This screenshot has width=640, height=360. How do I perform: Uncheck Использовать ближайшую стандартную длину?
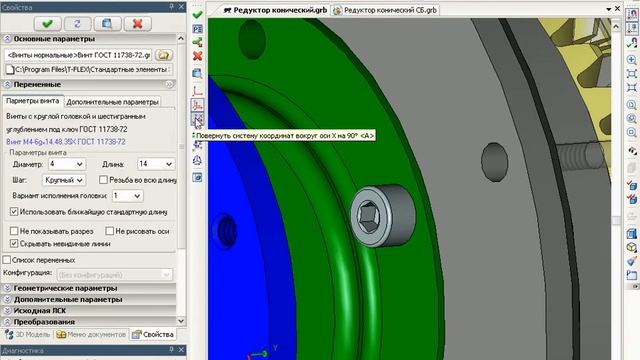pos(14,212)
